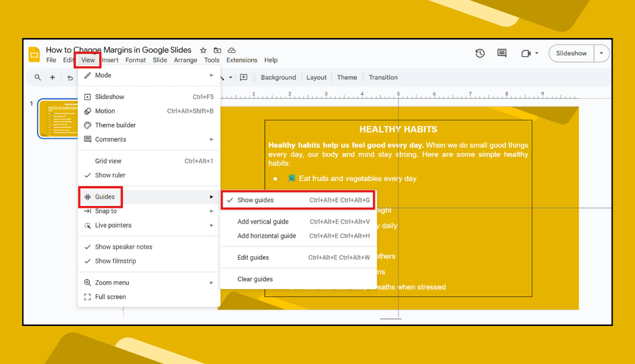Click the Slides home logo
635x364 pixels.
(x=33, y=53)
